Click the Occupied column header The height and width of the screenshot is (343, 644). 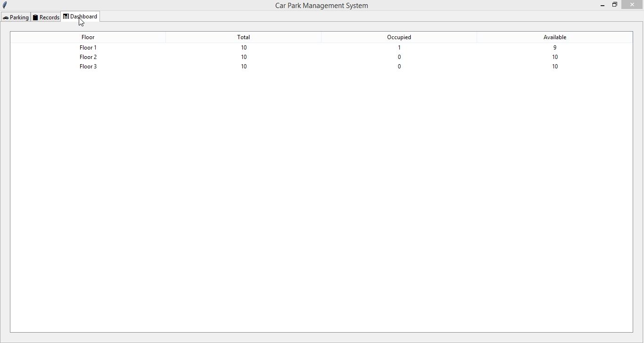click(399, 37)
